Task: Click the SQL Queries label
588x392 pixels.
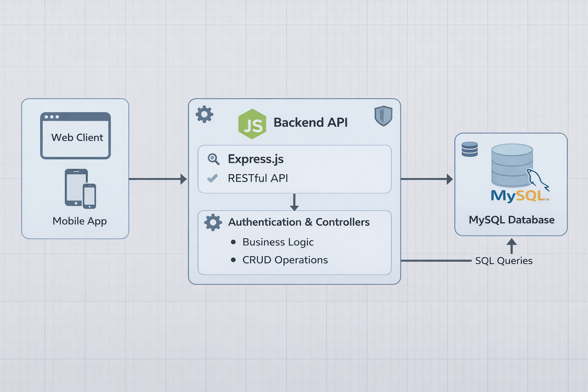Action: tap(504, 261)
